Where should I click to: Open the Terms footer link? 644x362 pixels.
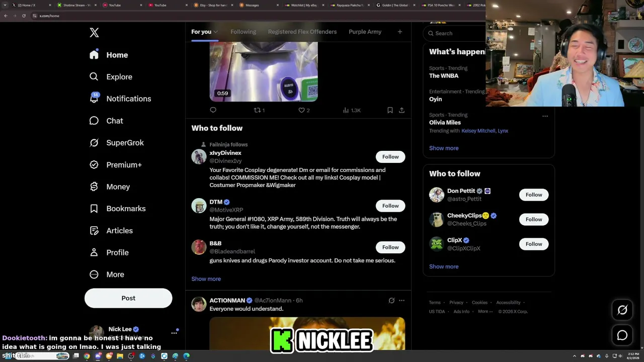tap(435, 303)
